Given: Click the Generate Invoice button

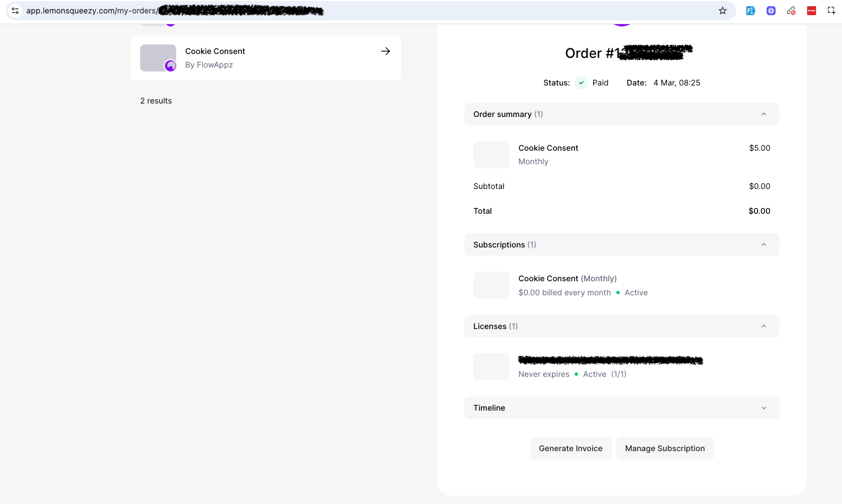Looking at the screenshot, I should click(570, 448).
